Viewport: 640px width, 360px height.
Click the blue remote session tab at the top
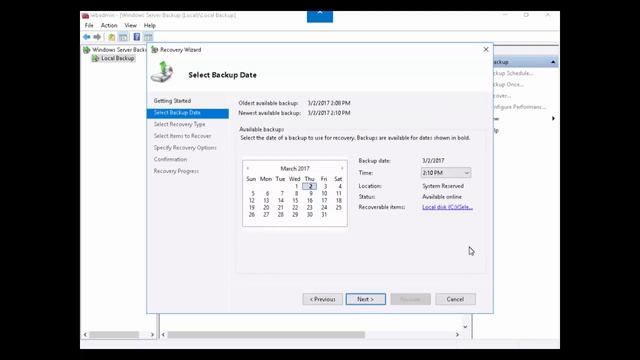coord(320,16)
